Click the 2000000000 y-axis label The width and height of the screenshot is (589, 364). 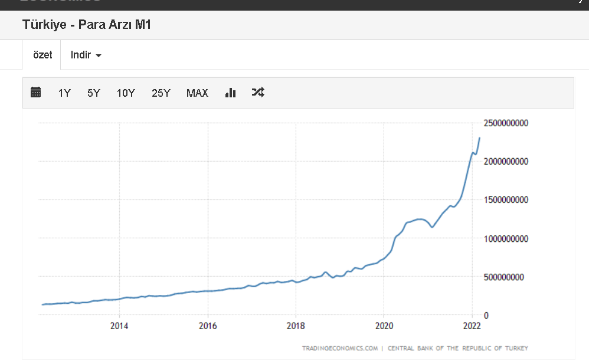point(506,161)
